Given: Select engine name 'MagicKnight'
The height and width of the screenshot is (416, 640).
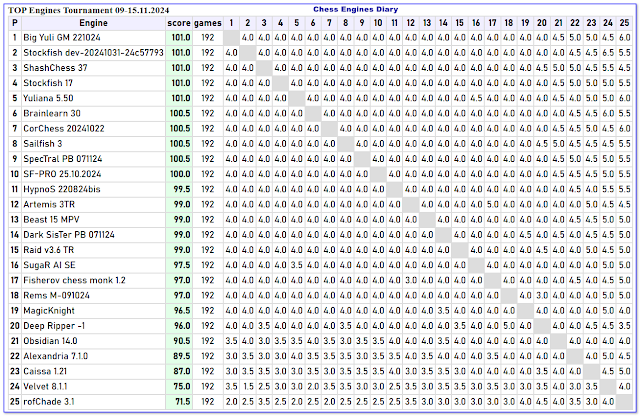Looking at the screenshot, I should pos(49,311).
